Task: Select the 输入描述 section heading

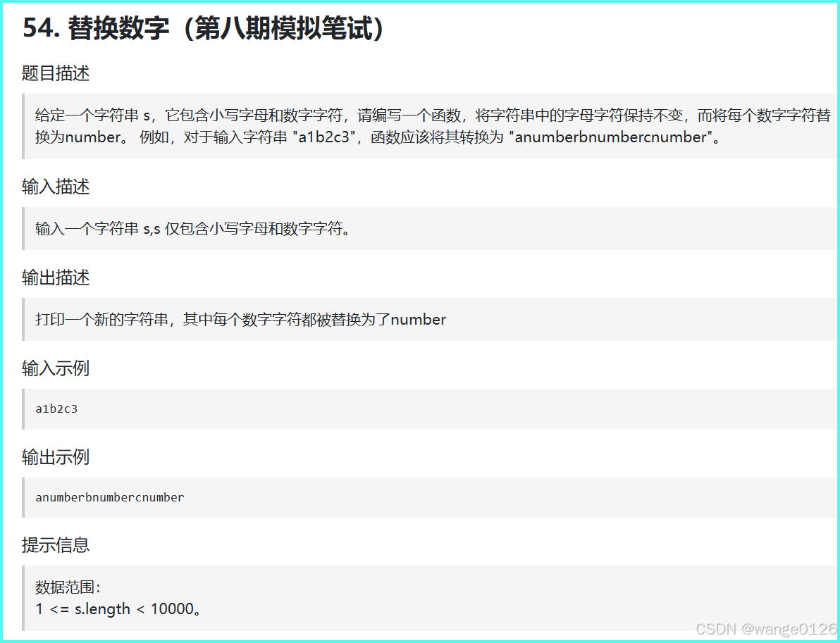Action: point(55,186)
